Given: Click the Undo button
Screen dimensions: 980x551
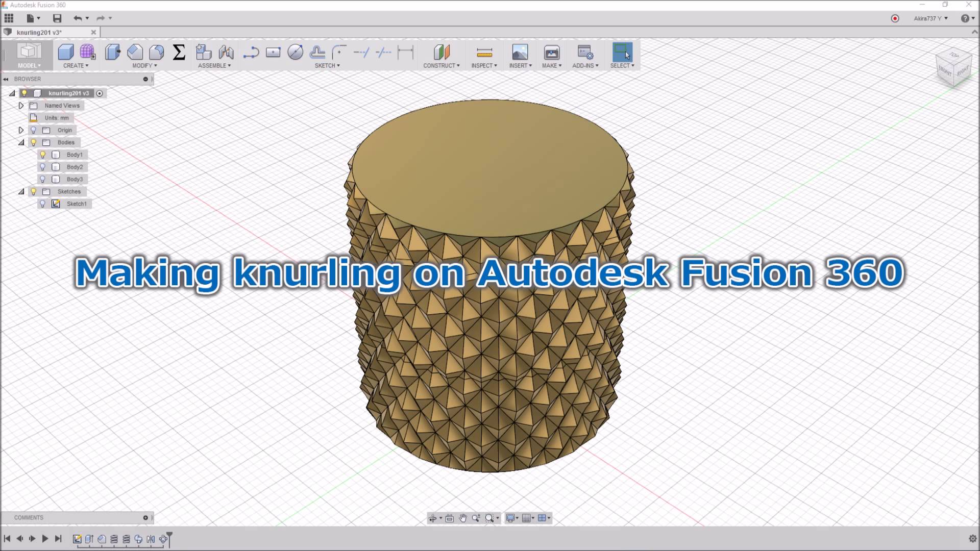Looking at the screenshot, I should [78, 18].
